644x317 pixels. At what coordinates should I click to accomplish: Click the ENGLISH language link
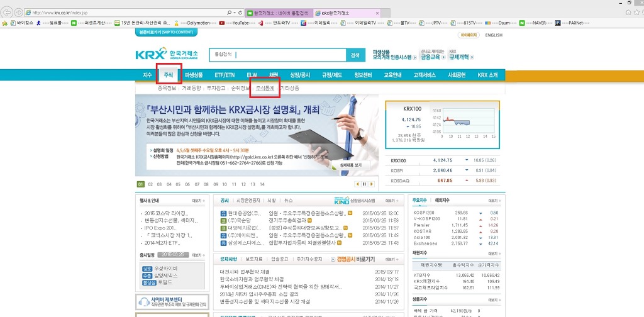tap(493, 35)
